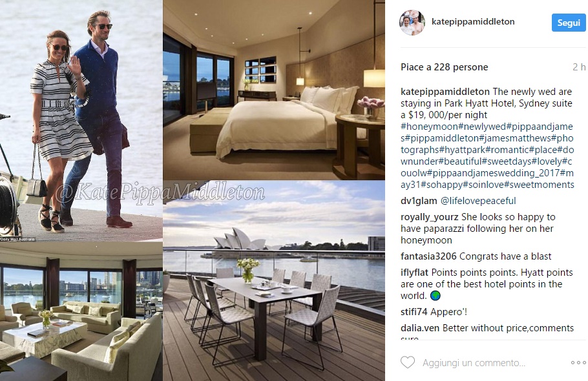The image size is (588, 381).
Task: Open dv1glam commenter profile
Action: click(419, 201)
